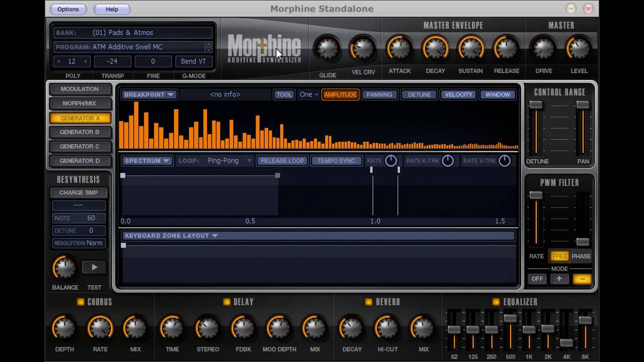Click the delay FDBK knob
Viewport: 644px width, 362px height.
(243, 328)
